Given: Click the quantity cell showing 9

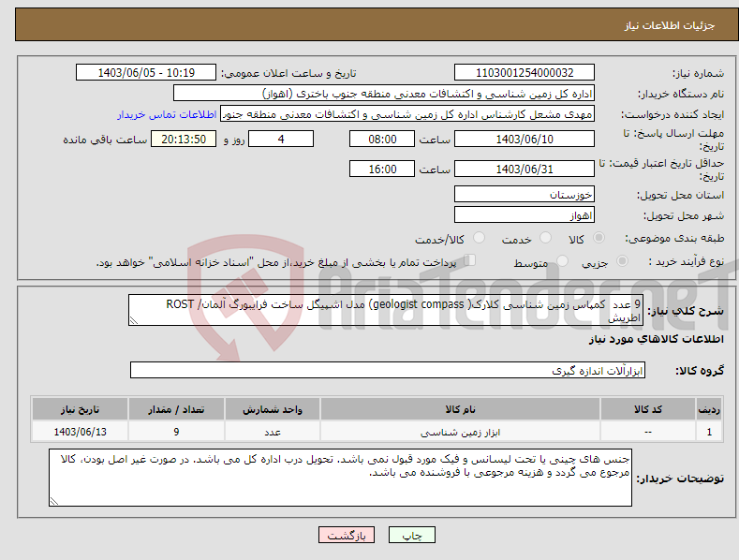Looking at the screenshot, I should pyautogui.click(x=176, y=432).
